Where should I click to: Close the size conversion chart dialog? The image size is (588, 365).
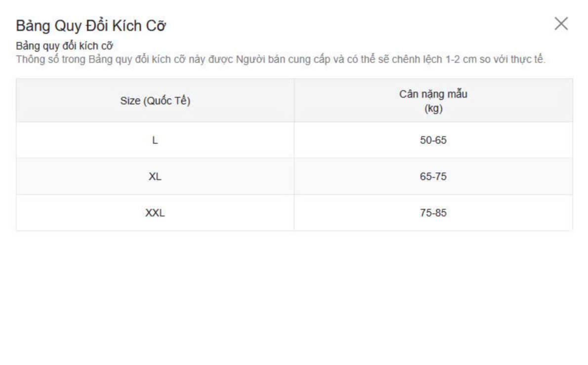(x=561, y=24)
